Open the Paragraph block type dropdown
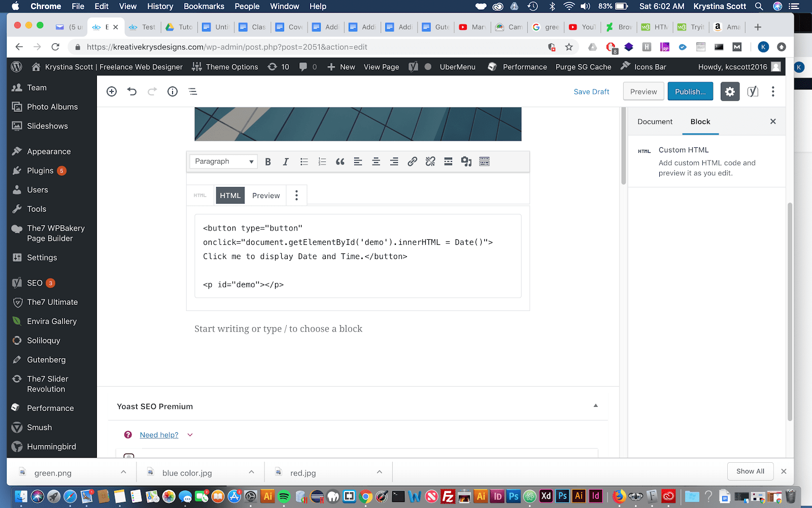The height and width of the screenshot is (508, 812). click(x=223, y=161)
